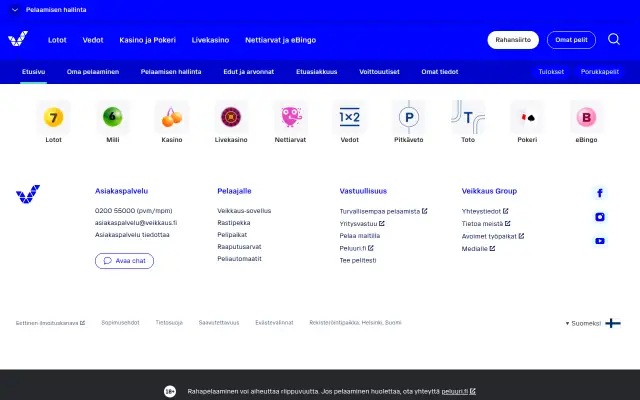Click the Tulokset pill button
Viewport: 640px width, 400px height.
(551, 72)
